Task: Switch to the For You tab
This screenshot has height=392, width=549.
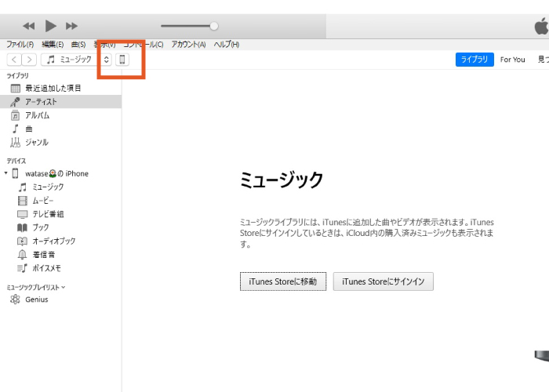Action: [513, 60]
